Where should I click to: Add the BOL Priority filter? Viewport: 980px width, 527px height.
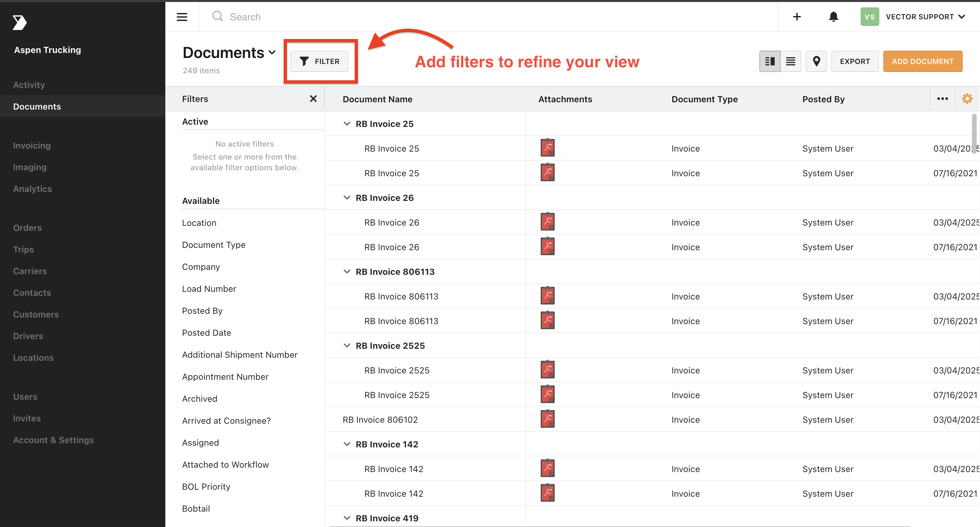click(206, 487)
